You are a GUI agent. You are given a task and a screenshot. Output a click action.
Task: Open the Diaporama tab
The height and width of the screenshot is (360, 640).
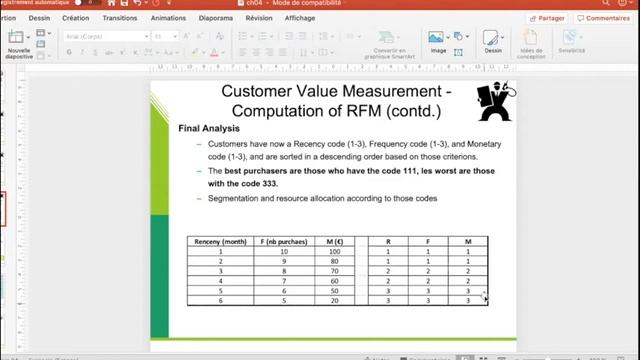pos(216,18)
